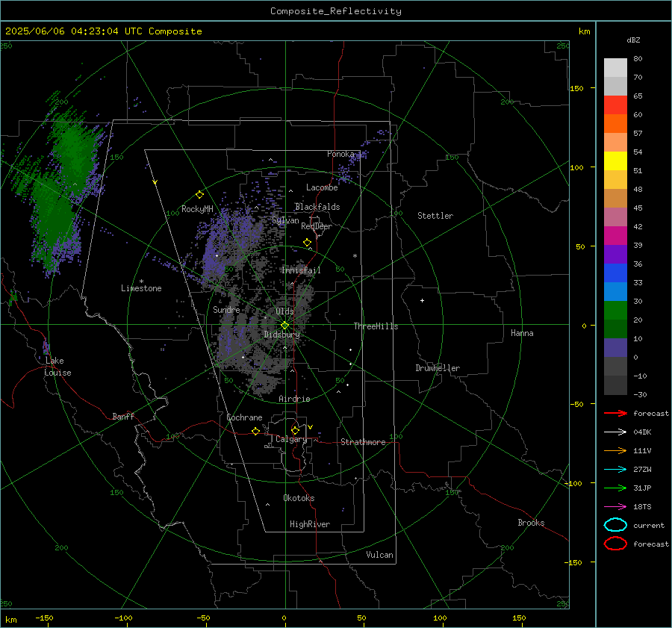Image resolution: width=672 pixels, height=628 pixels.
Task: Select the 0-10 dBZ slate purple swatch
Action: [x=615, y=348]
